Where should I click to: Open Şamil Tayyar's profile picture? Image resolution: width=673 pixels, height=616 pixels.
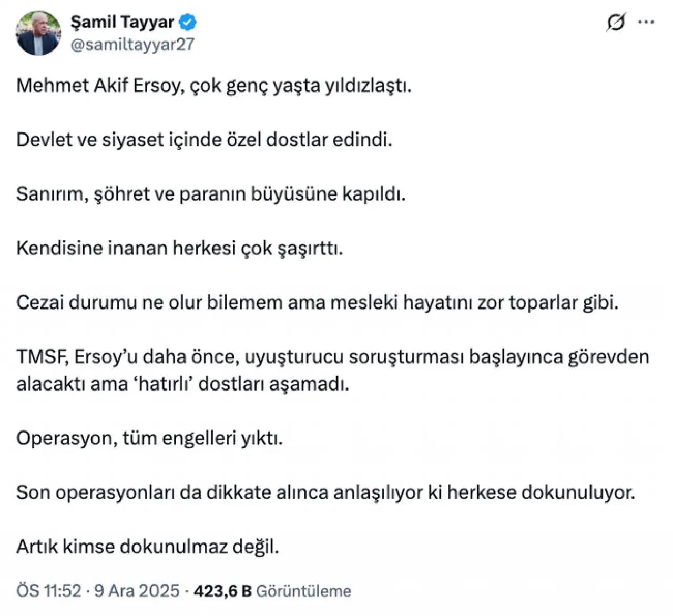point(38,33)
